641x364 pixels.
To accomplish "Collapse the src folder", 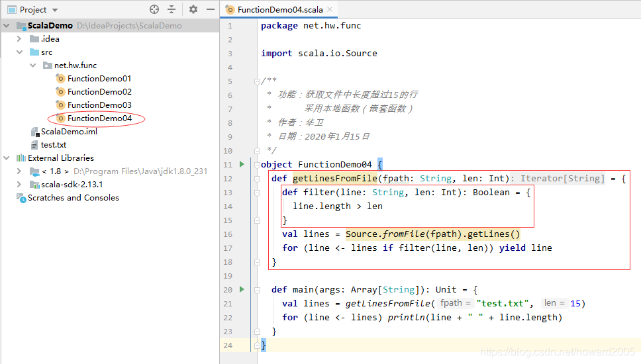I will (19, 52).
